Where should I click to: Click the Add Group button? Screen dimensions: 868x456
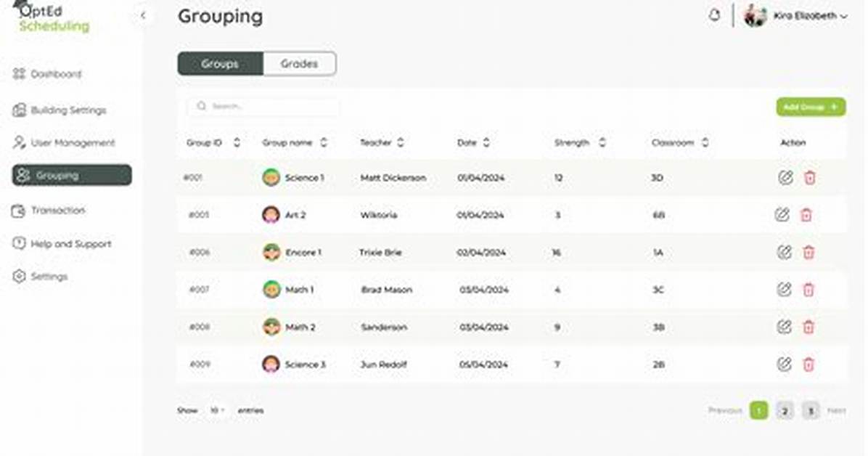(811, 107)
